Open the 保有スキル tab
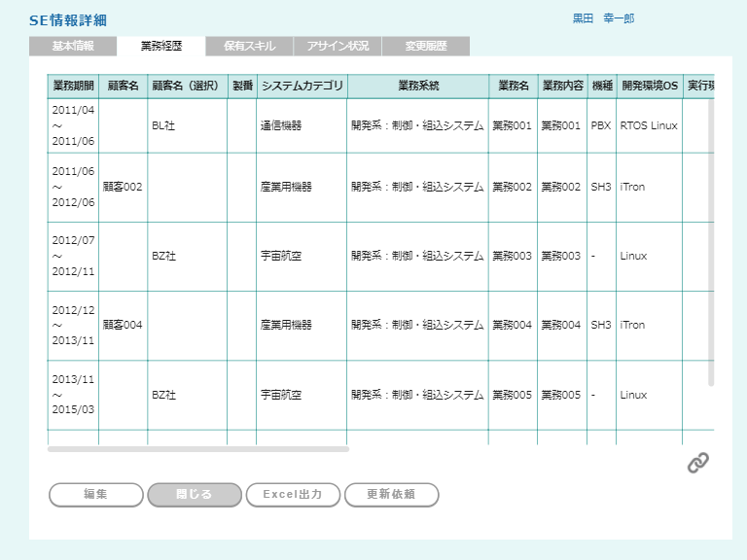 249,46
